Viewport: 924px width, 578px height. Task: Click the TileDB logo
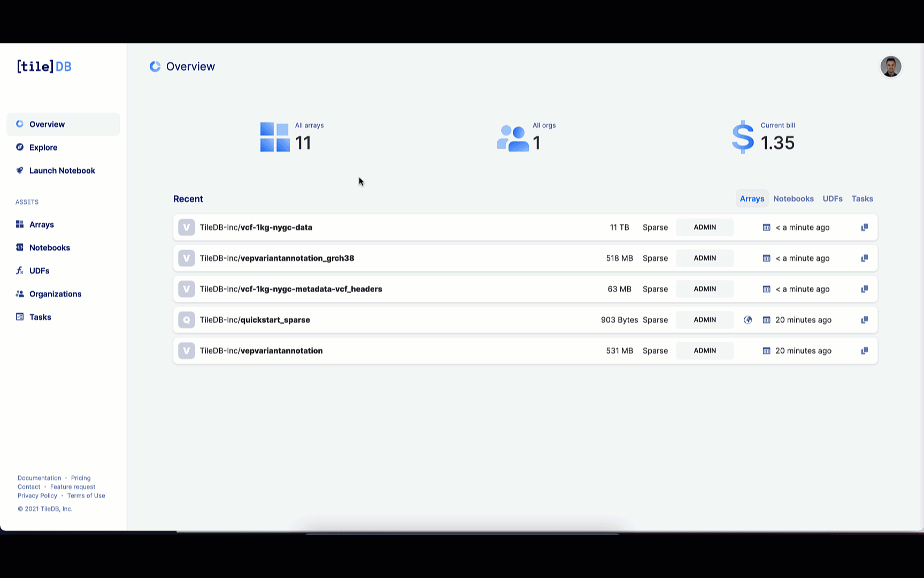(44, 66)
